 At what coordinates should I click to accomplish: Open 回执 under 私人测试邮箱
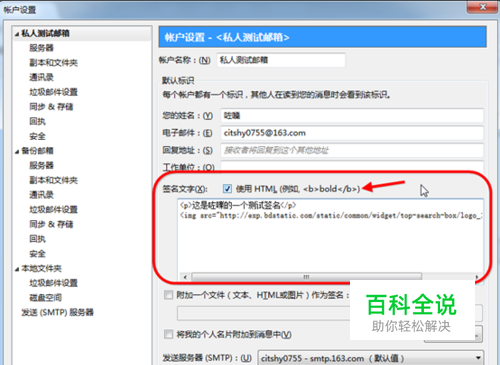(x=37, y=121)
